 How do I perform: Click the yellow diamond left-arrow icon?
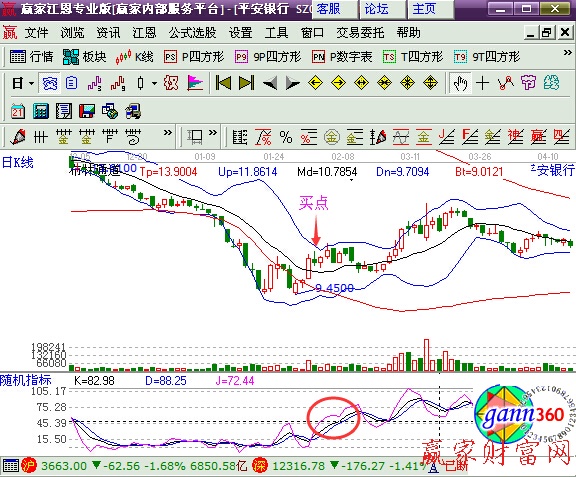[315, 83]
